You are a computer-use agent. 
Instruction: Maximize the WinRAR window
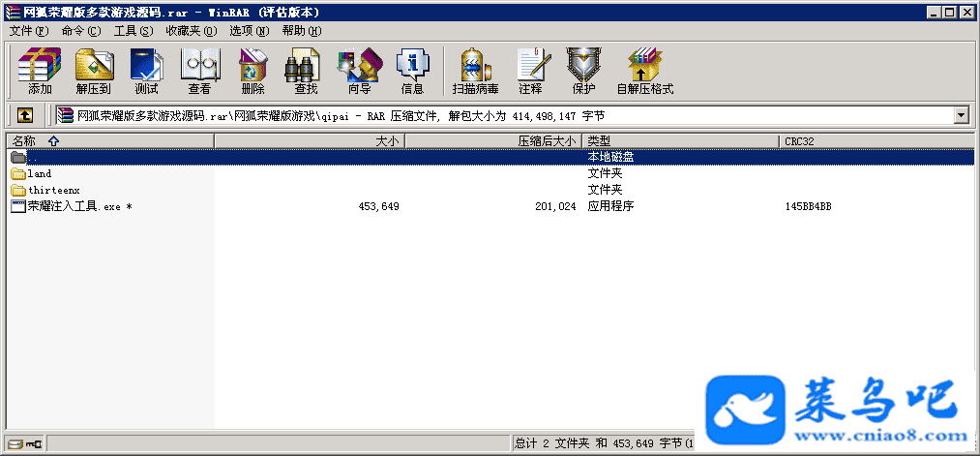949,13
